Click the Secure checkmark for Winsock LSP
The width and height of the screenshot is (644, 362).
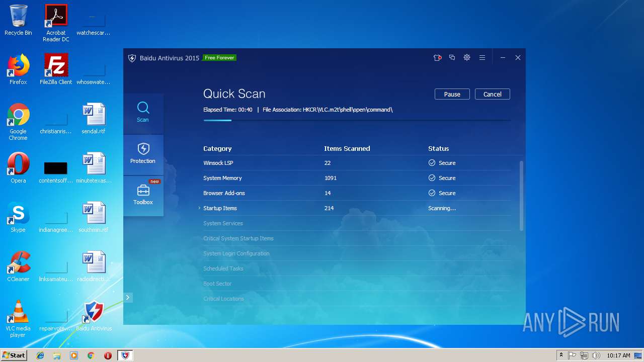coord(432,163)
